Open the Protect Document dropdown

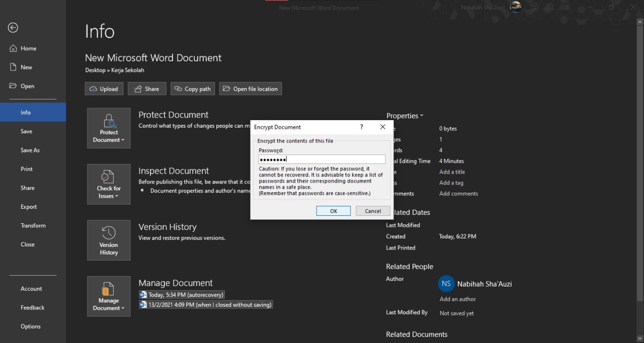(109, 128)
